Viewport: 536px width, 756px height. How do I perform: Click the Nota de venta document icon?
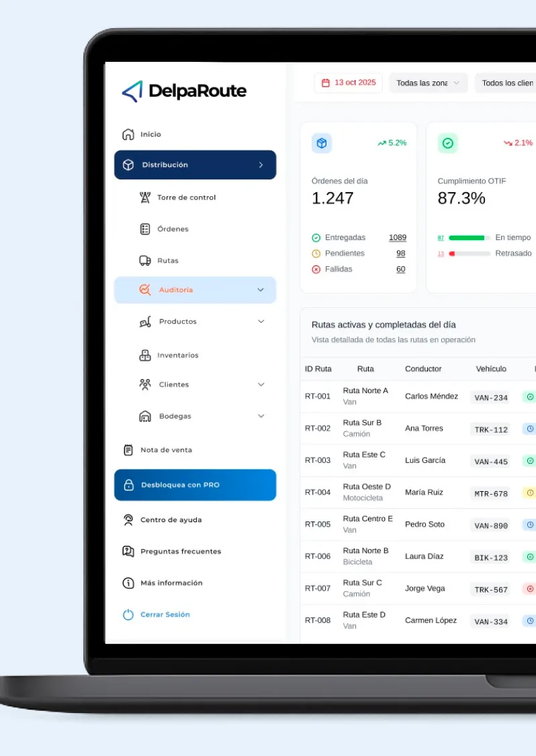tap(128, 450)
